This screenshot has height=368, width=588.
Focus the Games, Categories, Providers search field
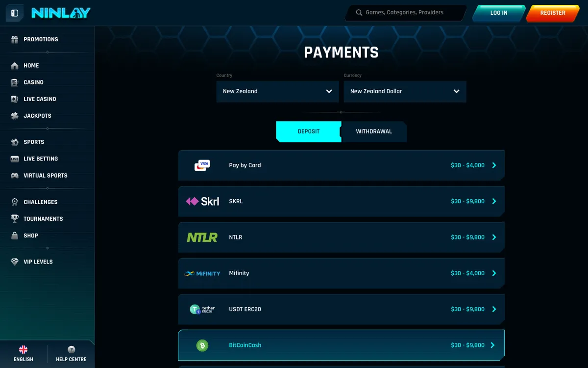pos(406,13)
